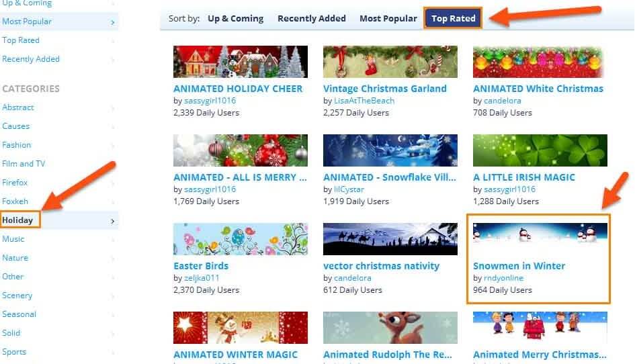The height and width of the screenshot is (364, 635).
Task: Sort themes by Most Popular
Action: coord(388,19)
